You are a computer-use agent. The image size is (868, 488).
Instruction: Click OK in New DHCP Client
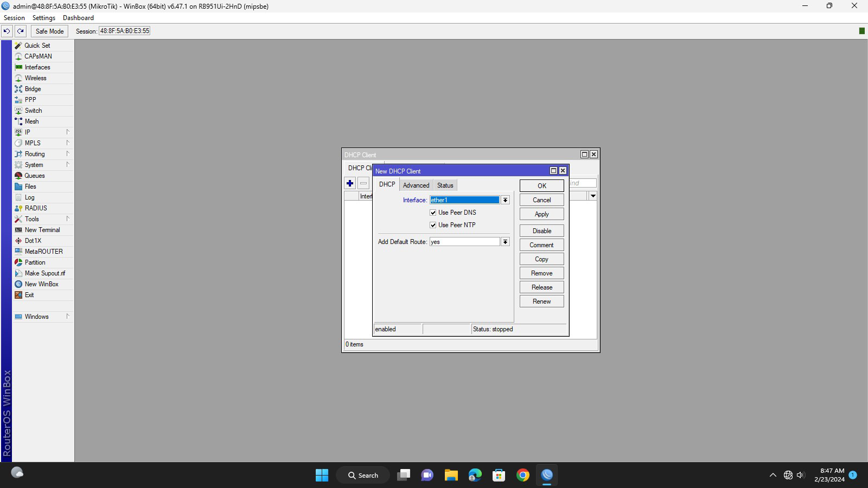[x=541, y=186]
